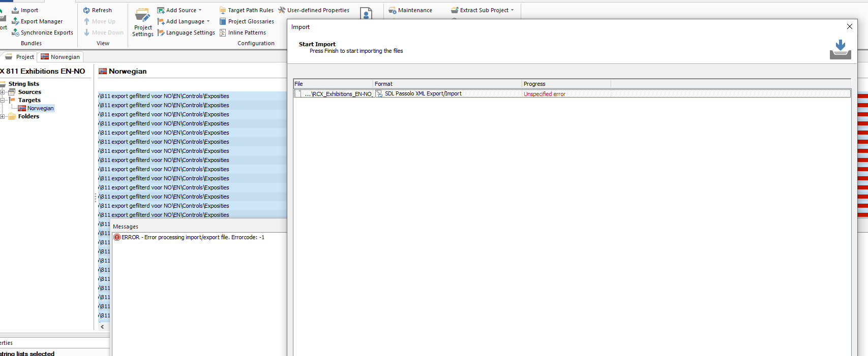This screenshot has height=356, width=868.
Task: Open Target Path Rules
Action: [x=246, y=10]
